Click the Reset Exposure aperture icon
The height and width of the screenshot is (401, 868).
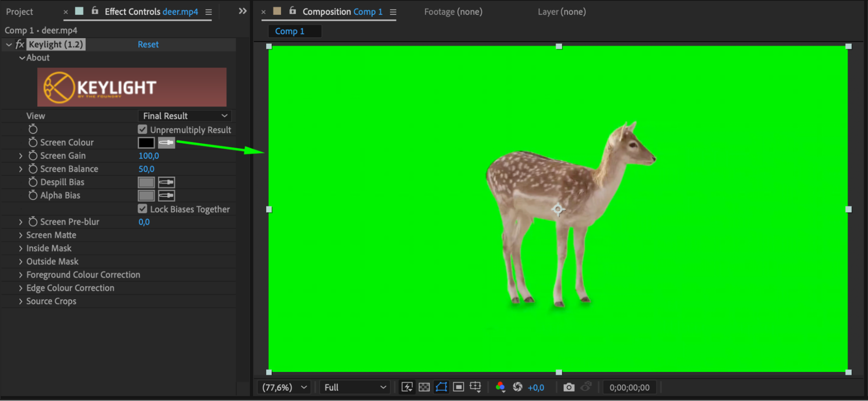coord(517,387)
